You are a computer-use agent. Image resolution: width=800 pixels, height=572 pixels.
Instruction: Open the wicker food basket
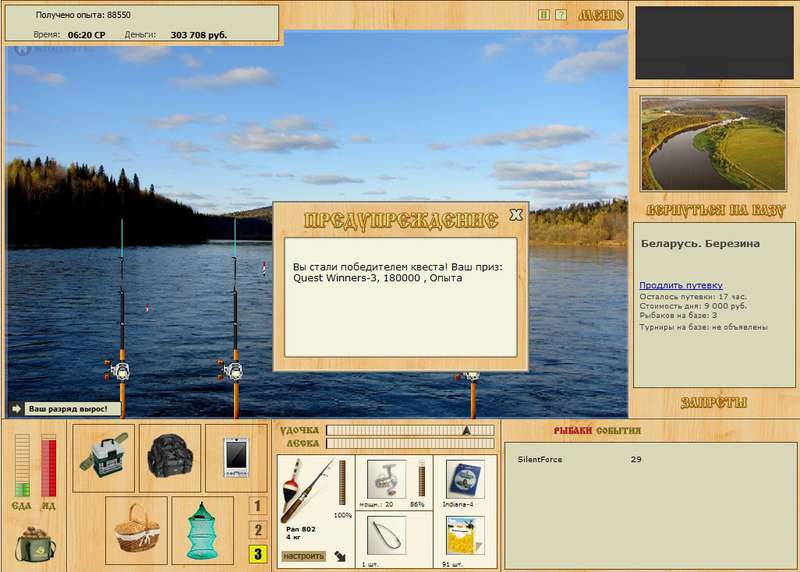pyautogui.click(x=137, y=530)
